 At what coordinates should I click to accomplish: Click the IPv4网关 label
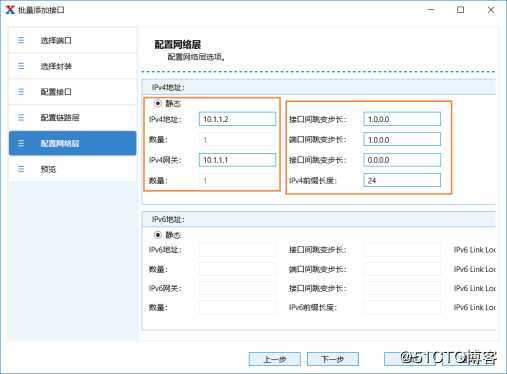tap(165, 160)
